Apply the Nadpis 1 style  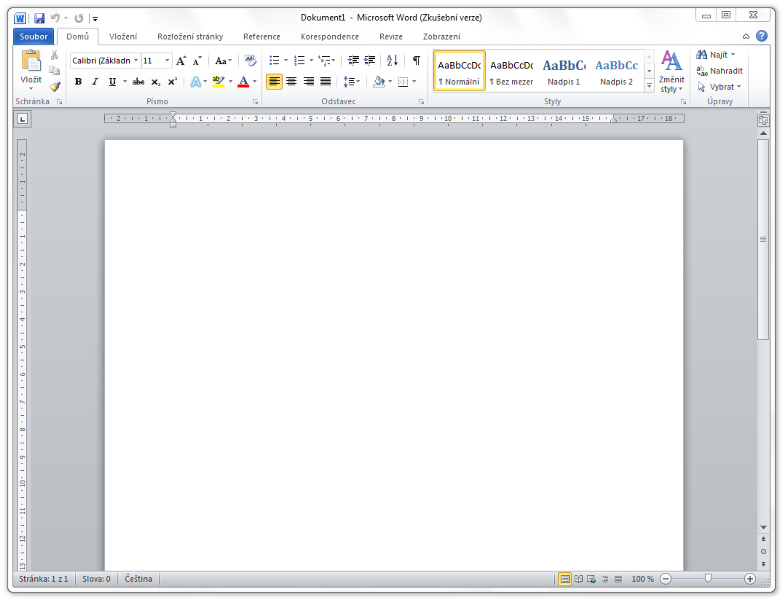click(564, 71)
